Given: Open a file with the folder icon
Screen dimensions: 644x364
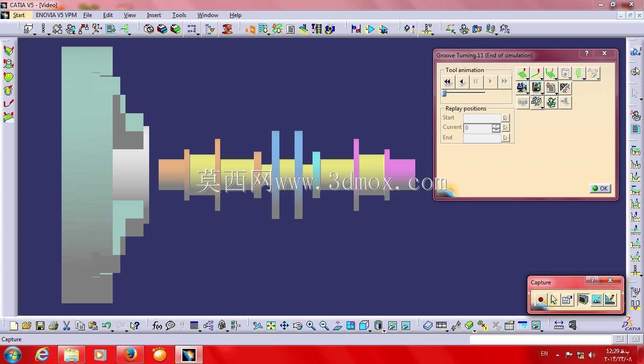Looking at the screenshot, I should [x=27, y=326].
